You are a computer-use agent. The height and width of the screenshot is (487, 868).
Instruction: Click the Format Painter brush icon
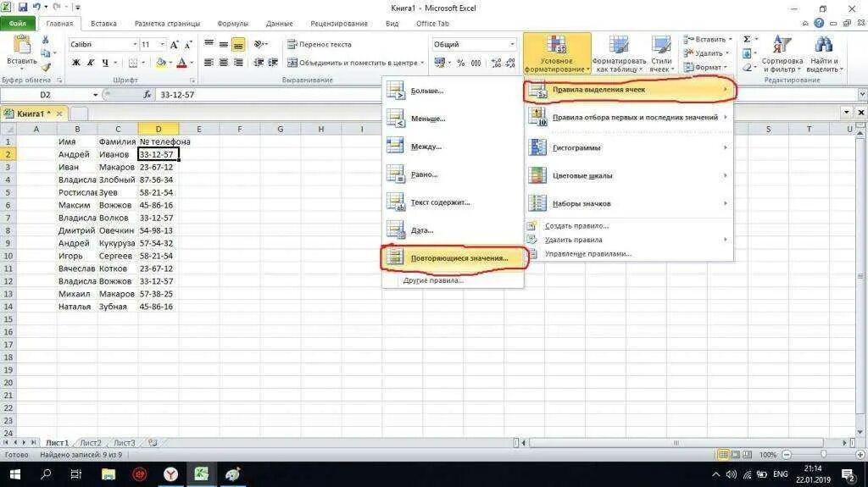click(46, 68)
